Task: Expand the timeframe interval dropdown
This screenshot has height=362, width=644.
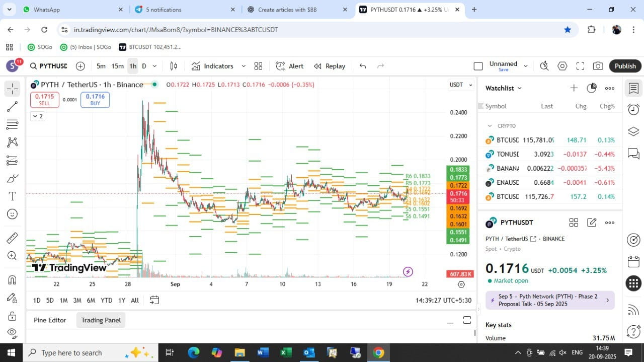Action: (154, 66)
